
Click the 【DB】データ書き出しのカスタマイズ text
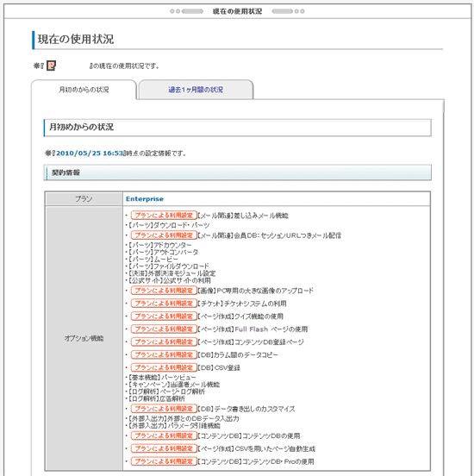[x=246, y=409]
